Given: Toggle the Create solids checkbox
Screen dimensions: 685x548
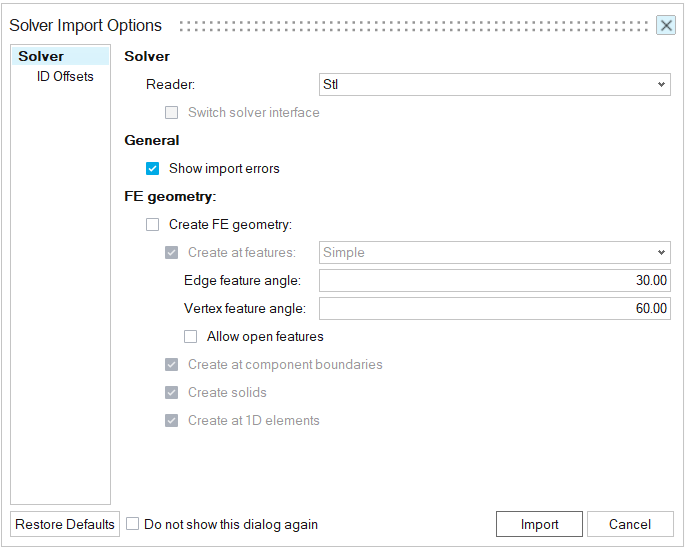Looking at the screenshot, I should click(172, 393).
